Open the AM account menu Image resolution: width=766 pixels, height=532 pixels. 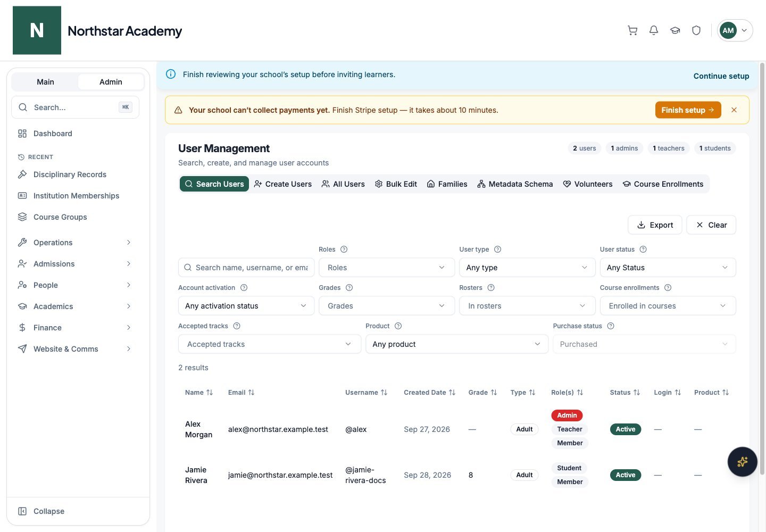tap(735, 30)
